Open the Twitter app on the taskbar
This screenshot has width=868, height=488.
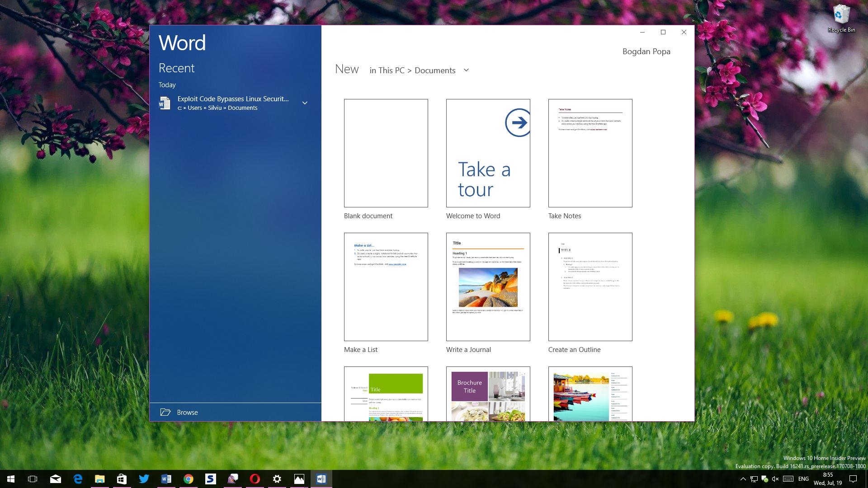[144, 479]
